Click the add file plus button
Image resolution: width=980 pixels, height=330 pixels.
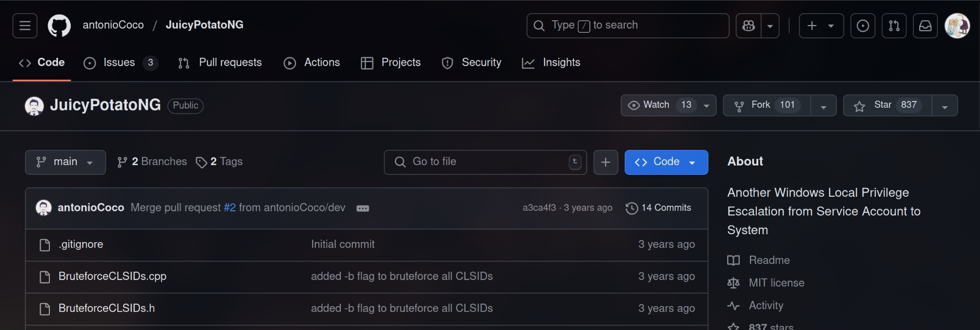tap(605, 162)
